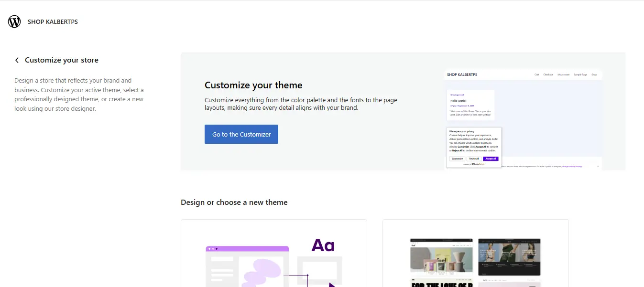Click the purple Accept All cookie button
The image size is (644, 287).
(x=491, y=159)
